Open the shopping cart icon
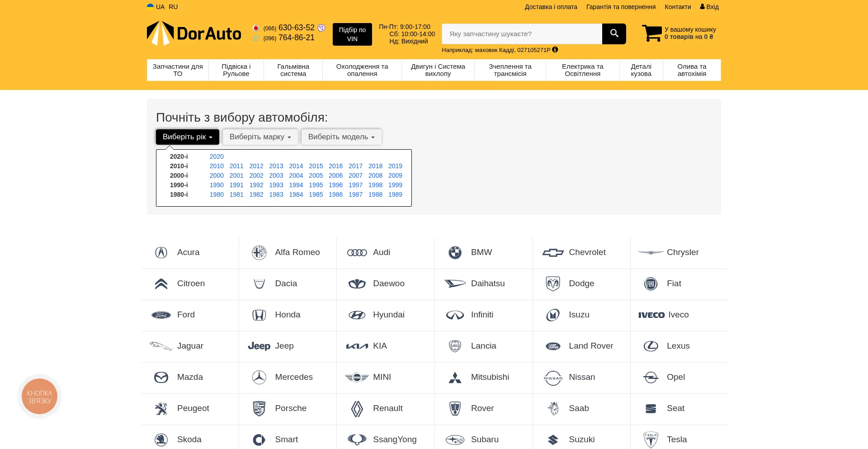Image resolution: width=868 pixels, height=449 pixels. tap(651, 33)
